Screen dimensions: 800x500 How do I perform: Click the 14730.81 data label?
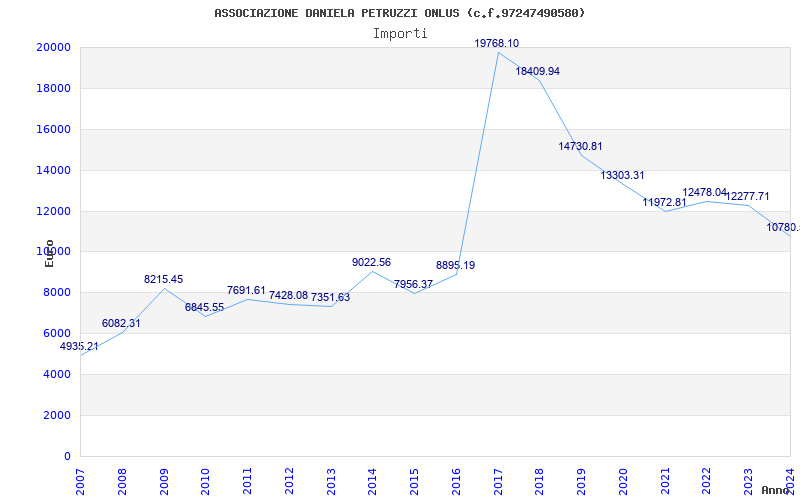point(580,146)
